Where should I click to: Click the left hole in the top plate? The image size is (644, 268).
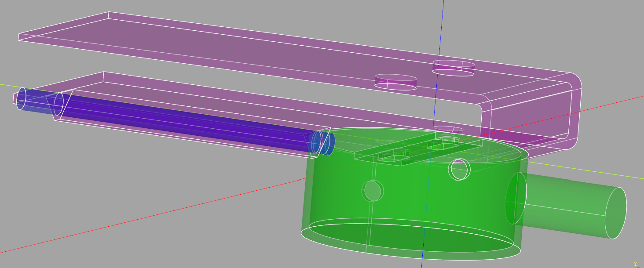click(x=395, y=81)
